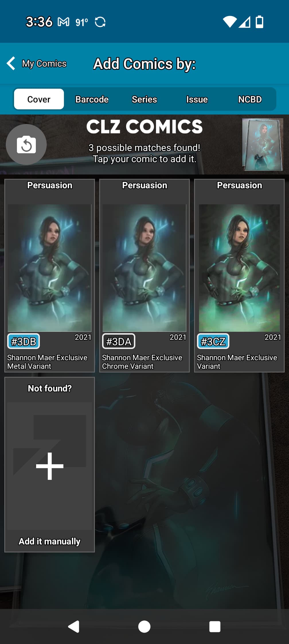Tap the plus icon to add manually
The image size is (289, 644).
point(50,466)
